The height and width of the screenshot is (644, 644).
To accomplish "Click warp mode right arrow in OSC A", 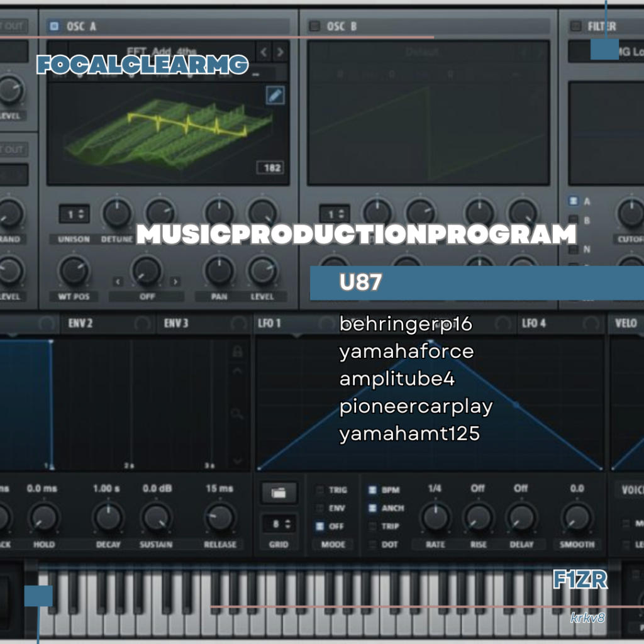I will pyautogui.click(x=175, y=282).
